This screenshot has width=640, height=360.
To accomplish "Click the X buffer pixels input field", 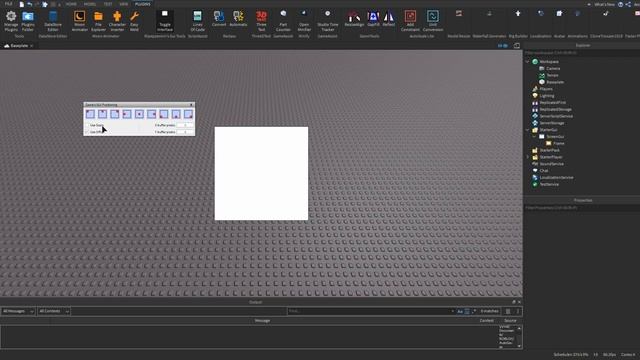I will [x=185, y=125].
